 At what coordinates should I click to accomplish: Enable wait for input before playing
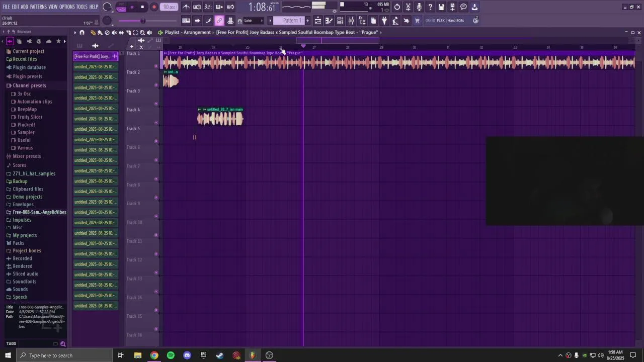point(197,7)
